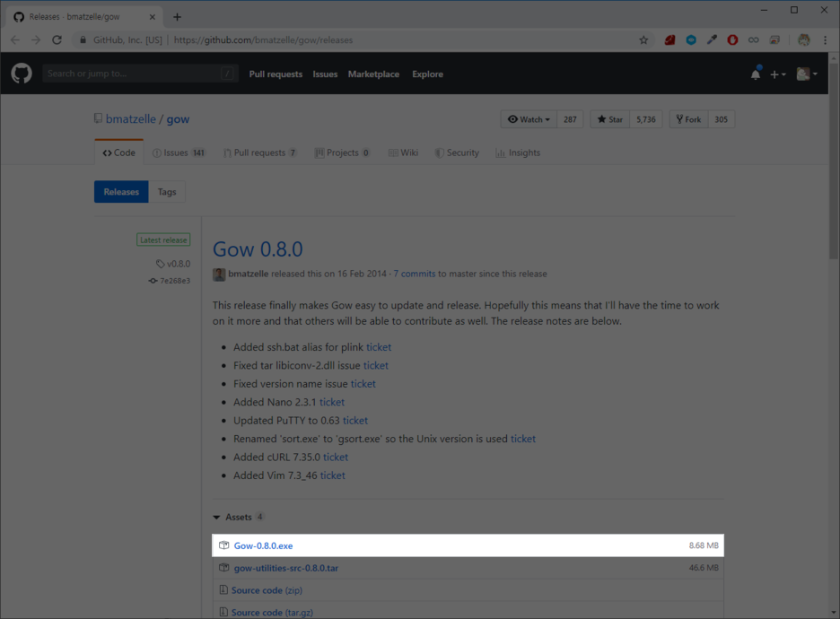Open Issues in the top navigation

coord(325,74)
